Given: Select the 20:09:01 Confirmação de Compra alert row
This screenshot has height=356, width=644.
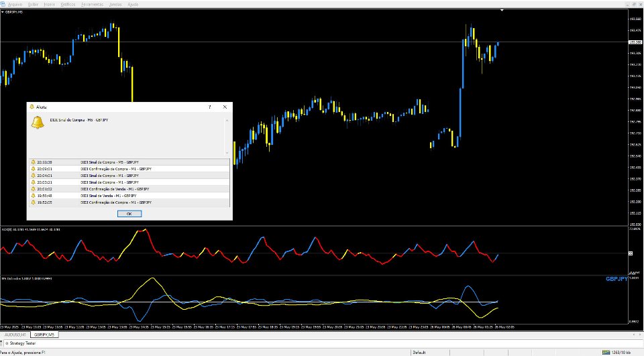Looking at the screenshot, I should click(129, 169).
